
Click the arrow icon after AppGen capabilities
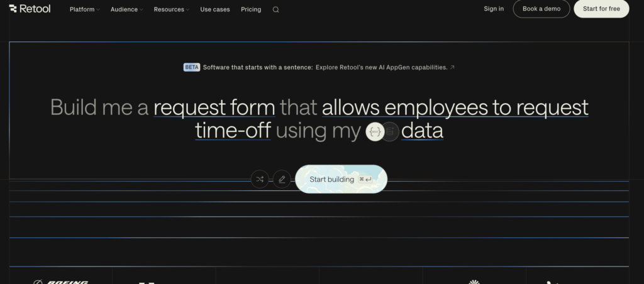tap(453, 67)
